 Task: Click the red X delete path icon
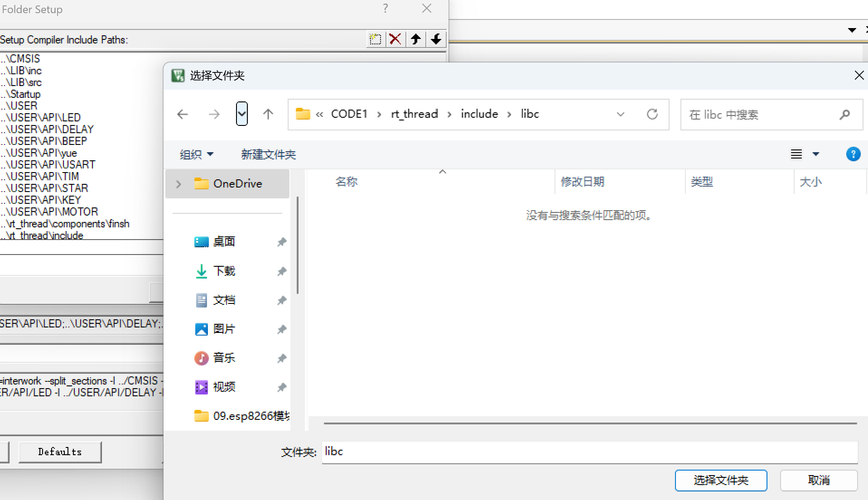(x=395, y=39)
